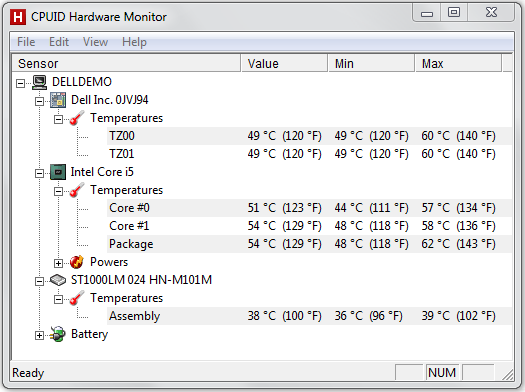Select the Package temperature row

(x=309, y=244)
